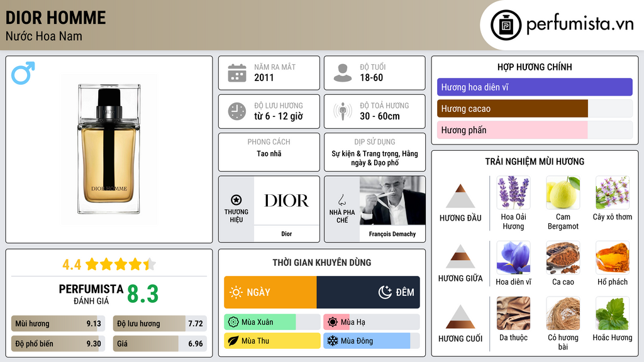The height and width of the screenshot is (362, 644).
Task: Click the Hoa Oải Hương lavender image
Action: [513, 192]
